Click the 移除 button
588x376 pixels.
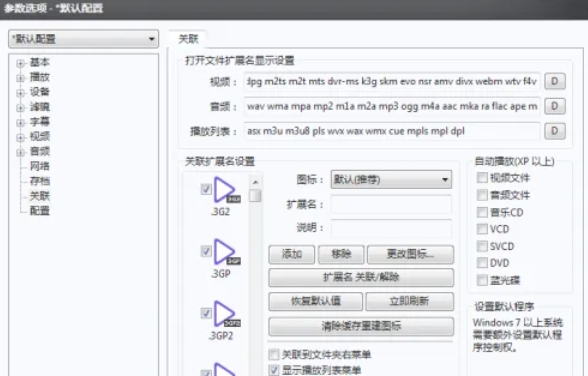(341, 255)
